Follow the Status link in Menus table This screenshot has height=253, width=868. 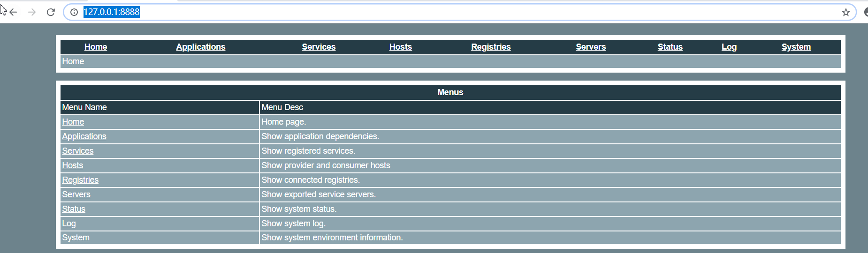[74, 209]
